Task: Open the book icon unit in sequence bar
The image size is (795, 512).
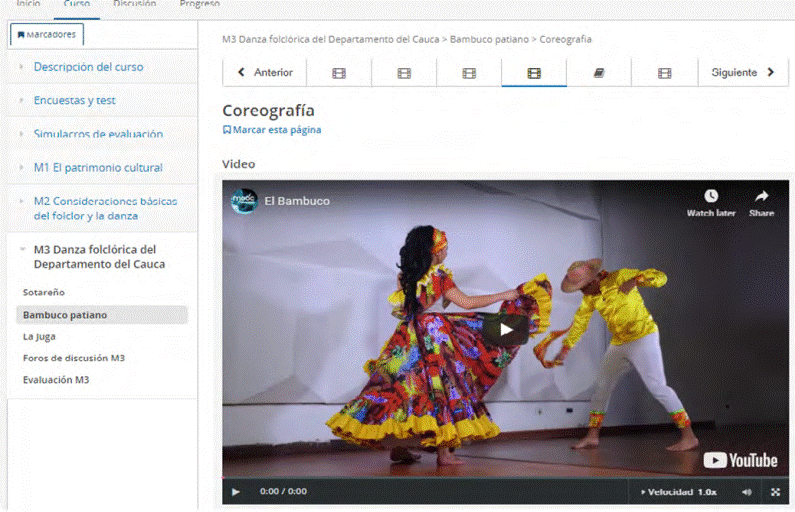Action: coord(599,73)
